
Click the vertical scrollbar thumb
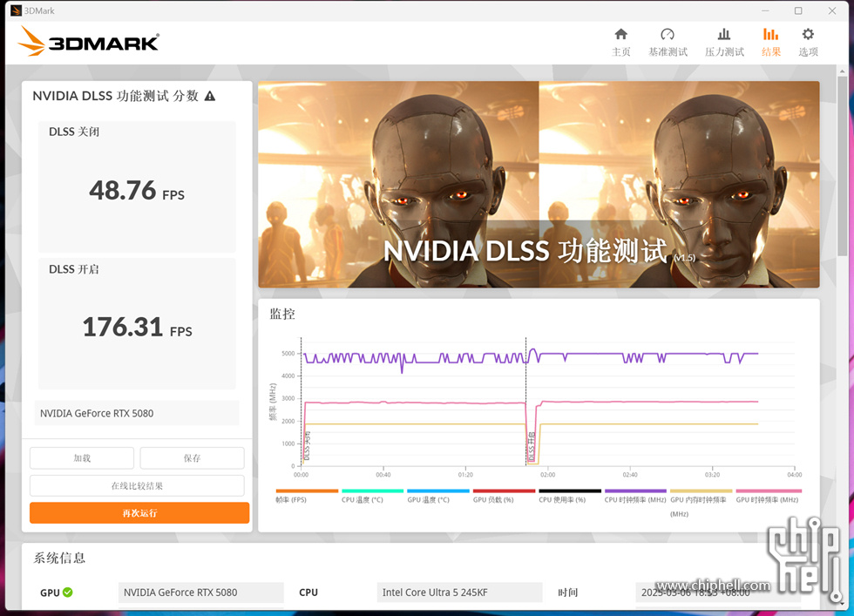843,166
